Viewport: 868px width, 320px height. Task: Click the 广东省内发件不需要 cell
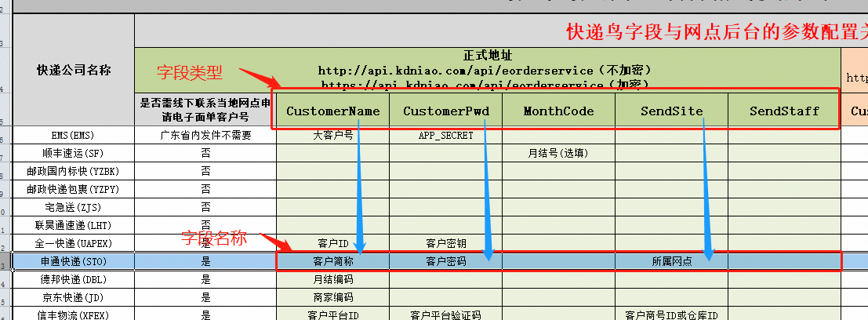pos(205,135)
